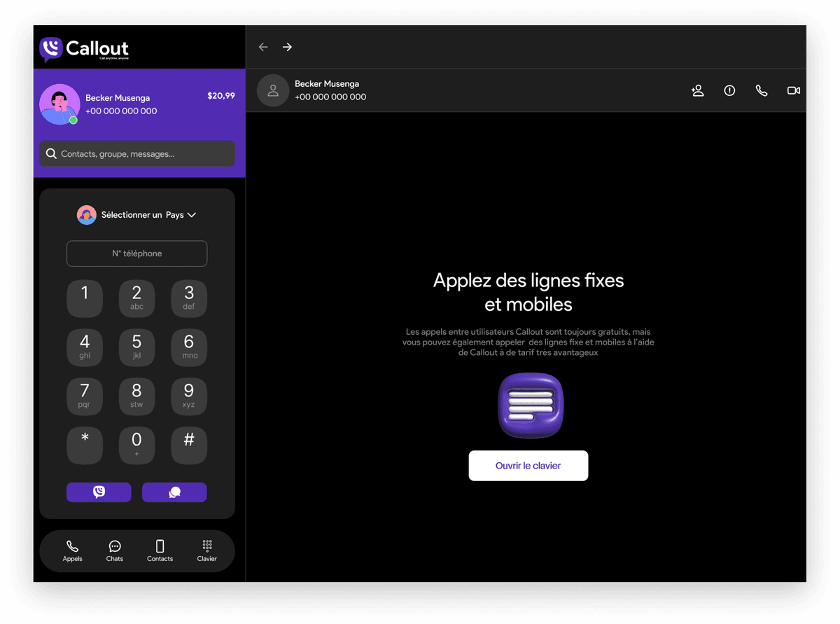
Task: Click the N° téléphone input field
Action: coord(136,254)
